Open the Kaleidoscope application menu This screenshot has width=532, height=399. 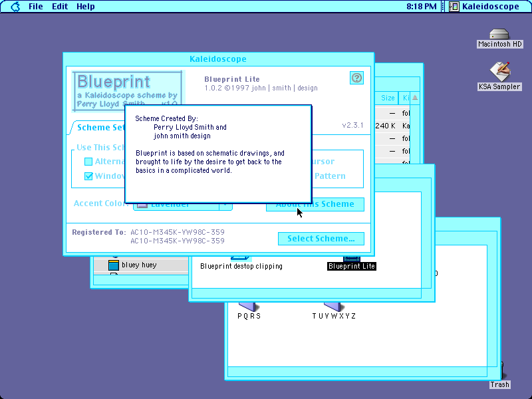tap(484, 7)
